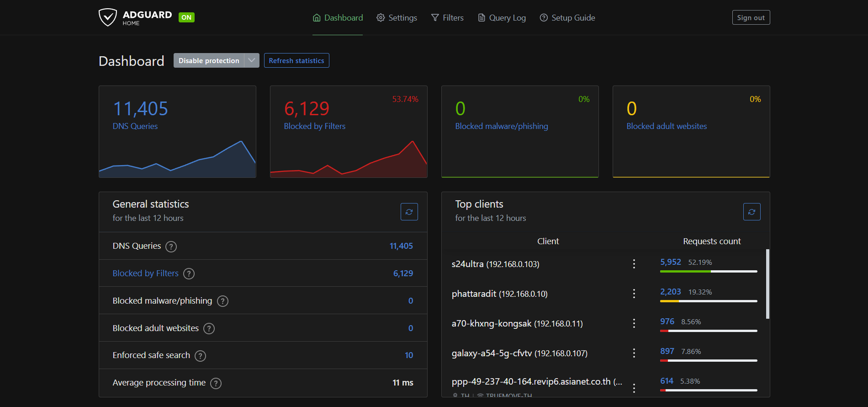
Task: Show help for Average processing time
Action: coord(216,383)
